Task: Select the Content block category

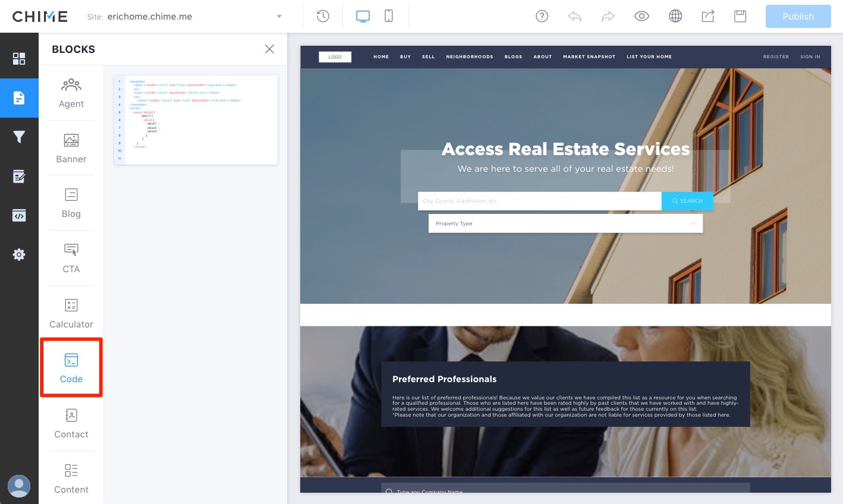Action: point(71,479)
